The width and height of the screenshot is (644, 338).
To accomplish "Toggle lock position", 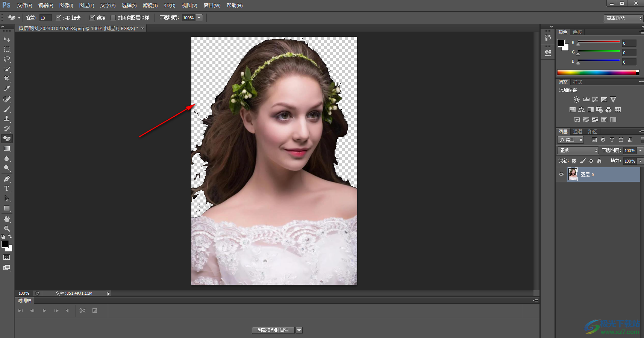I will coord(591,161).
